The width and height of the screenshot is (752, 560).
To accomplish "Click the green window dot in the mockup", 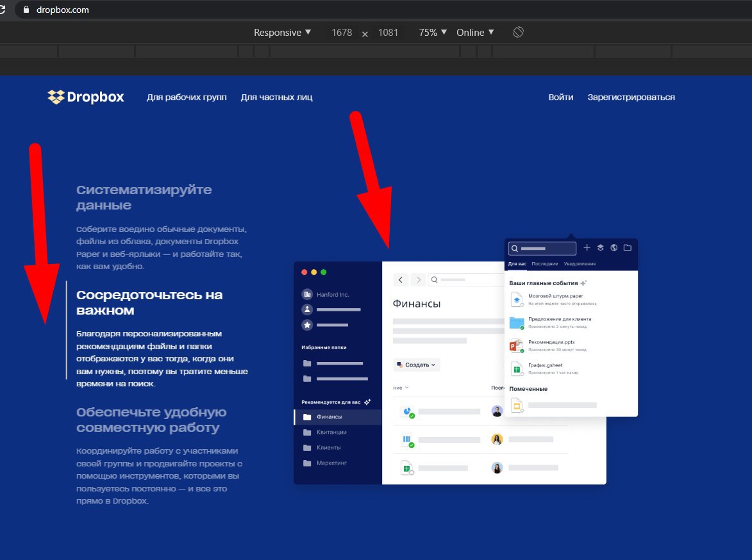I will pos(323,272).
